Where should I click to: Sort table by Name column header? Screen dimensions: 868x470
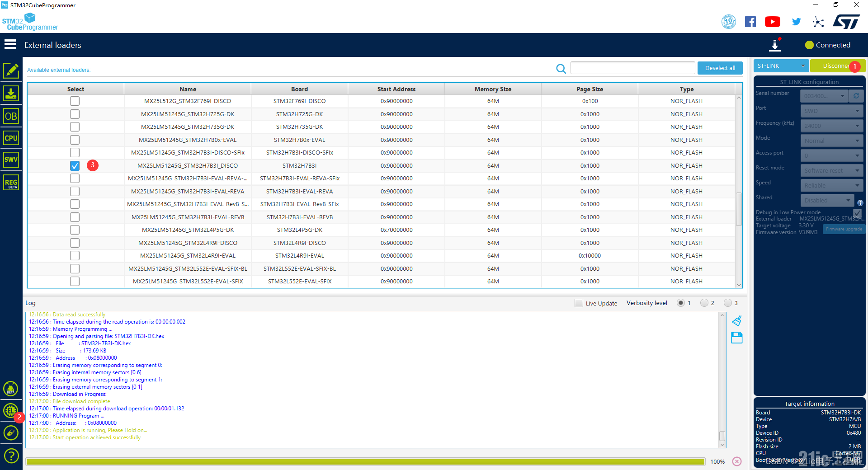tap(188, 89)
